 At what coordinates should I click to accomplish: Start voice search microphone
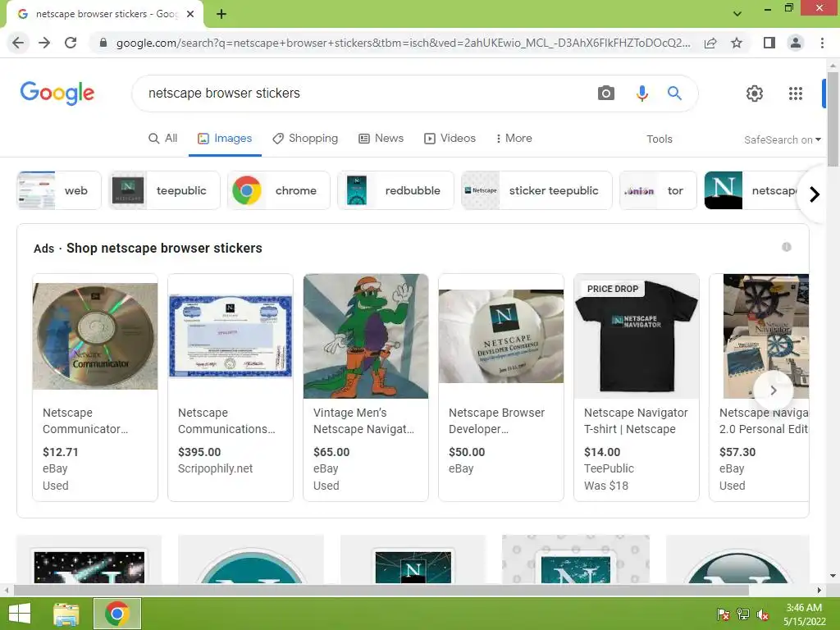pos(641,94)
